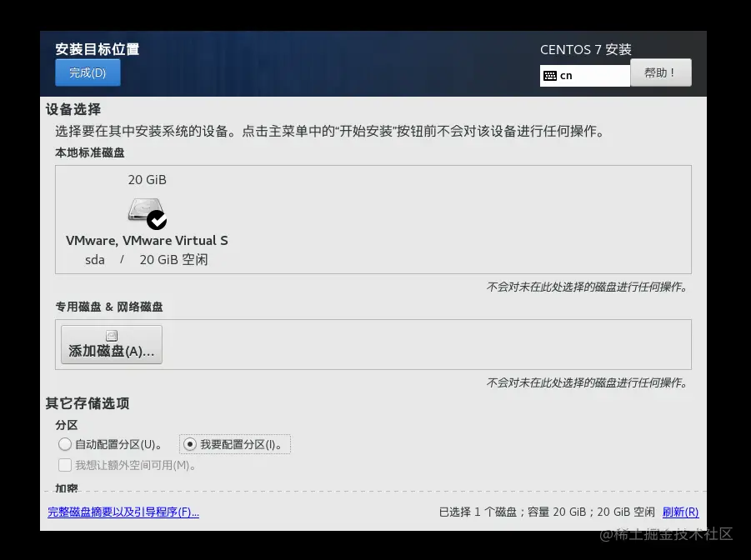
Task: Click the 专用磁盘 & 网络磁盘 label
Action: 108,307
